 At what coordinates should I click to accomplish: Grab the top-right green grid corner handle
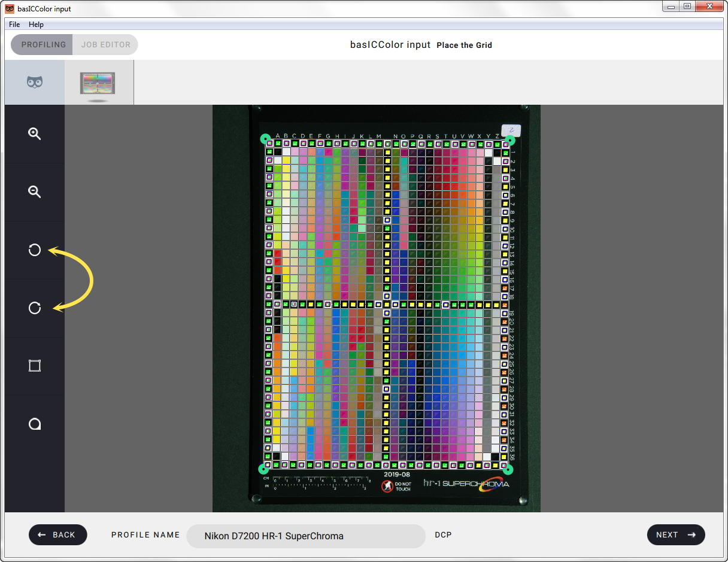pos(510,140)
